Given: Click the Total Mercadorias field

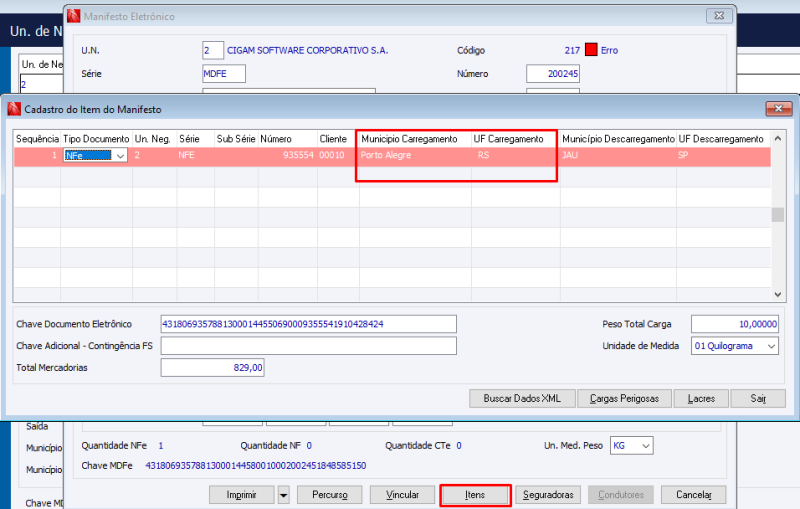Looking at the screenshot, I should click(x=212, y=367).
